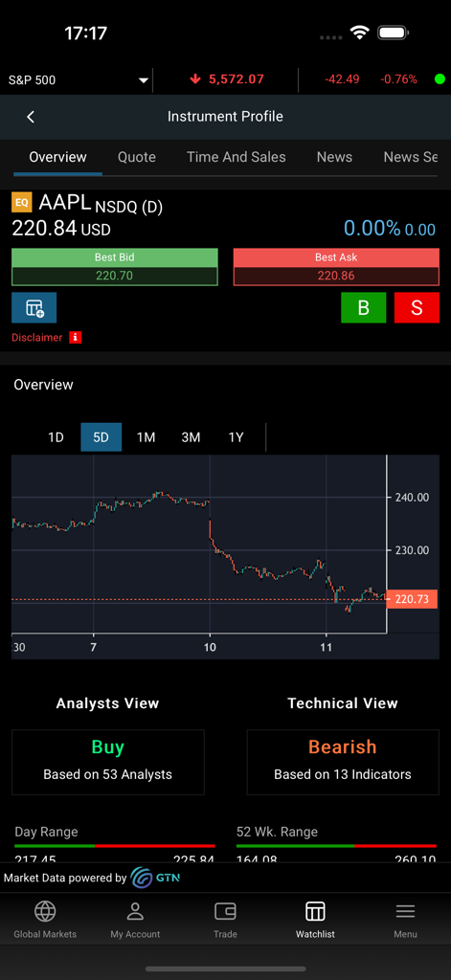Screen dimensions: 451x980
Task: Tap the add-to-watchlist table icon
Action: [34, 307]
